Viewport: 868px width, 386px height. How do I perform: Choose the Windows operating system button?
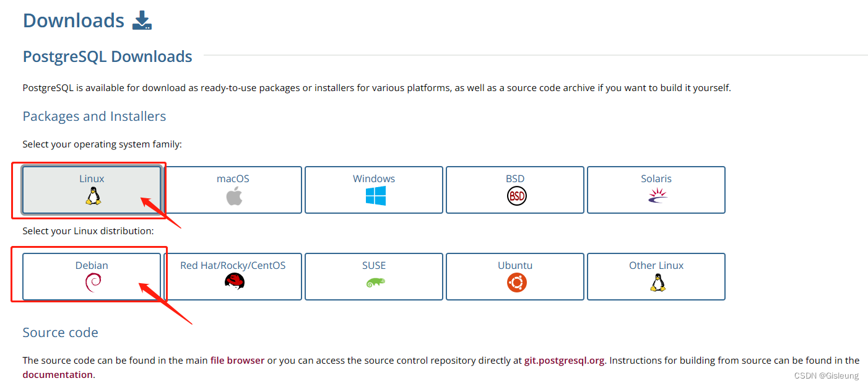pyautogui.click(x=374, y=190)
